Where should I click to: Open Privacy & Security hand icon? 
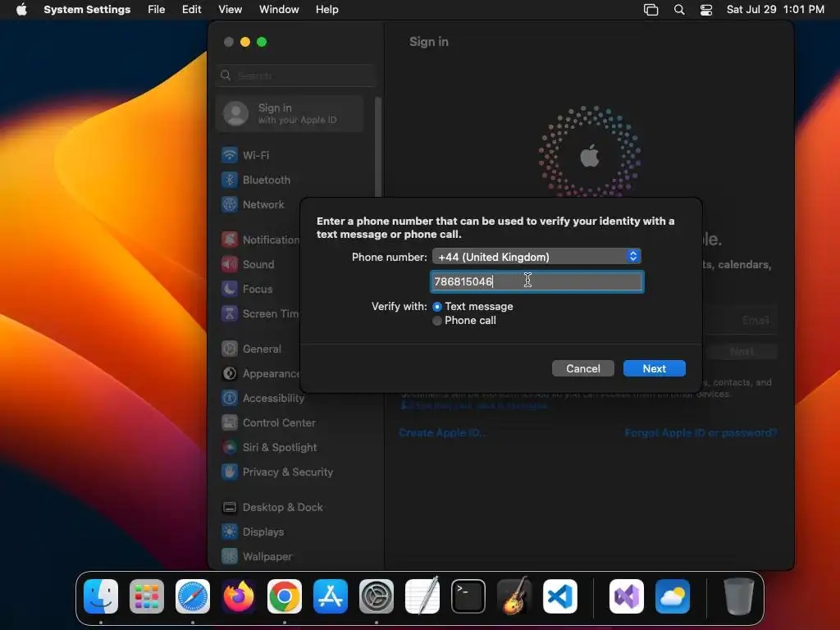click(x=230, y=472)
